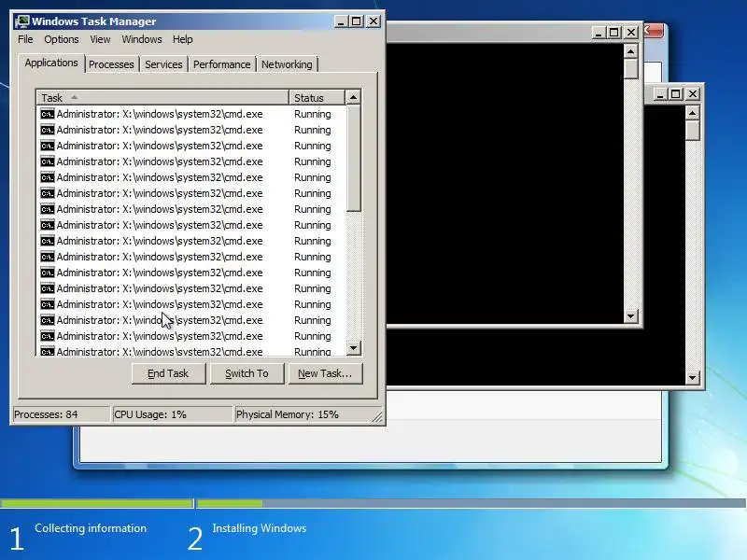Screen dimensions: 747x560
Task: Maximize the rear command prompt window
Action: 675,94
